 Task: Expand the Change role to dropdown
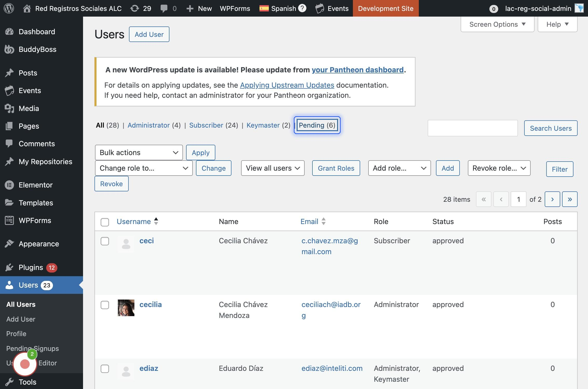[143, 168]
